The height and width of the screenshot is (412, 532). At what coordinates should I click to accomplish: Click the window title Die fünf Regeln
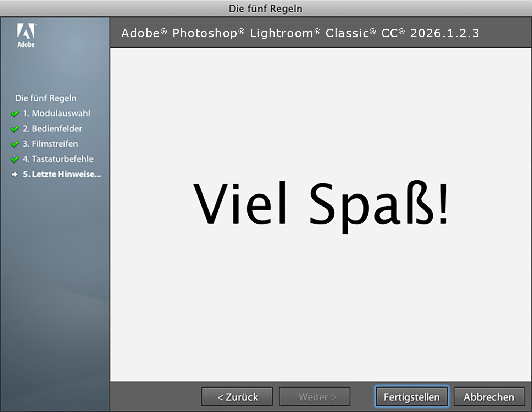266,9
